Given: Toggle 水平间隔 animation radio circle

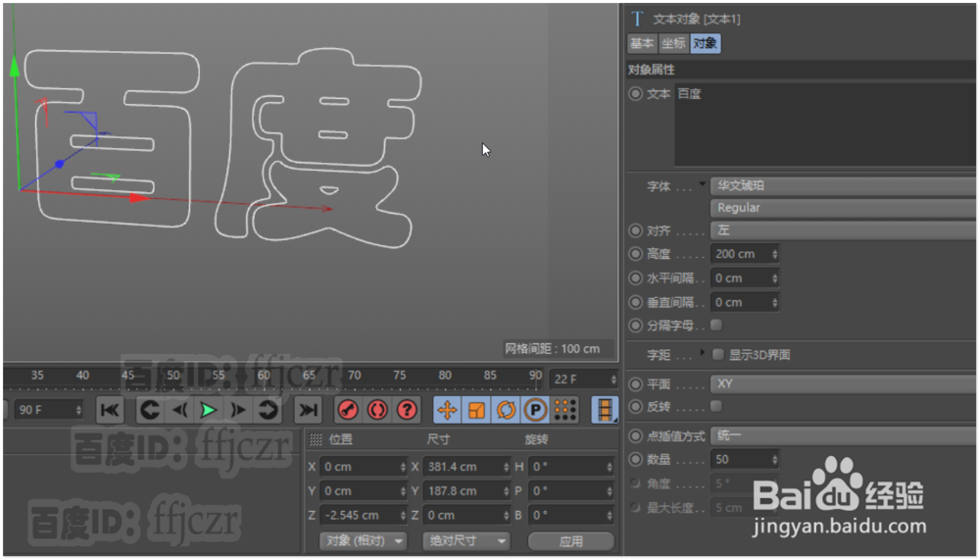Looking at the screenshot, I should (x=636, y=278).
